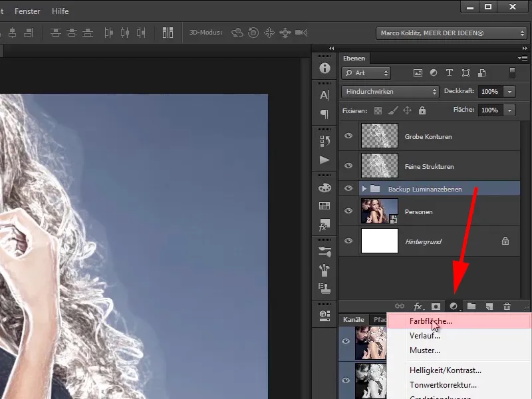Delete layer with trash icon
This screenshot has width=532, height=399.
click(507, 307)
